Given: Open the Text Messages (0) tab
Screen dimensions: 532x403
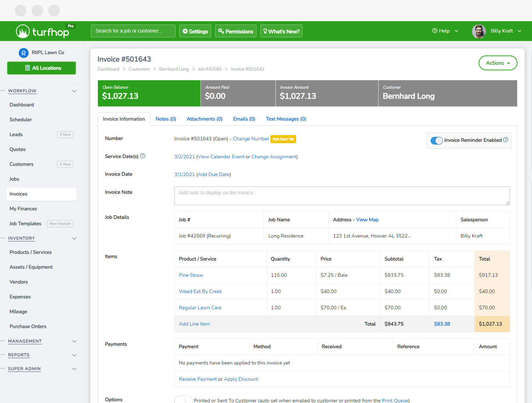Looking at the screenshot, I should [x=286, y=119].
